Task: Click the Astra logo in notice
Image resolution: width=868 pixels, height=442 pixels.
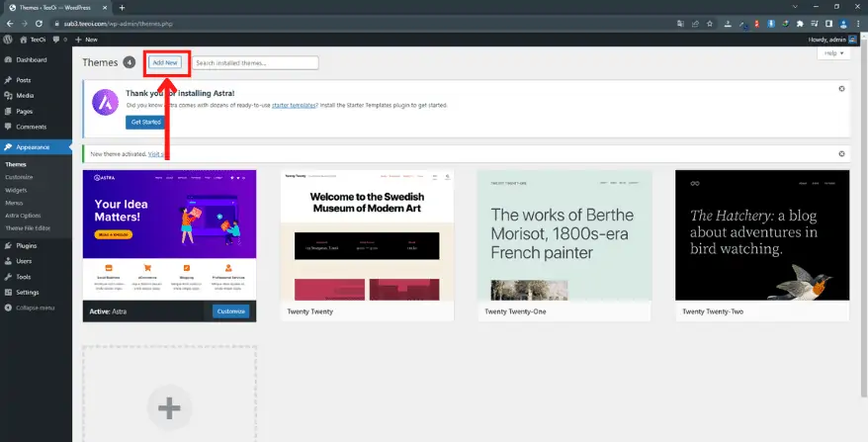Action: [105, 102]
